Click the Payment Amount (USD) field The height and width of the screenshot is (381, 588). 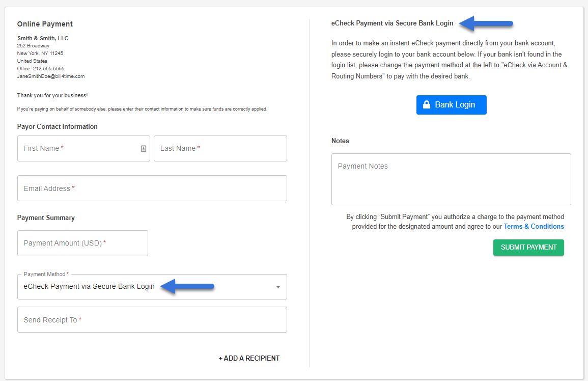(x=82, y=243)
